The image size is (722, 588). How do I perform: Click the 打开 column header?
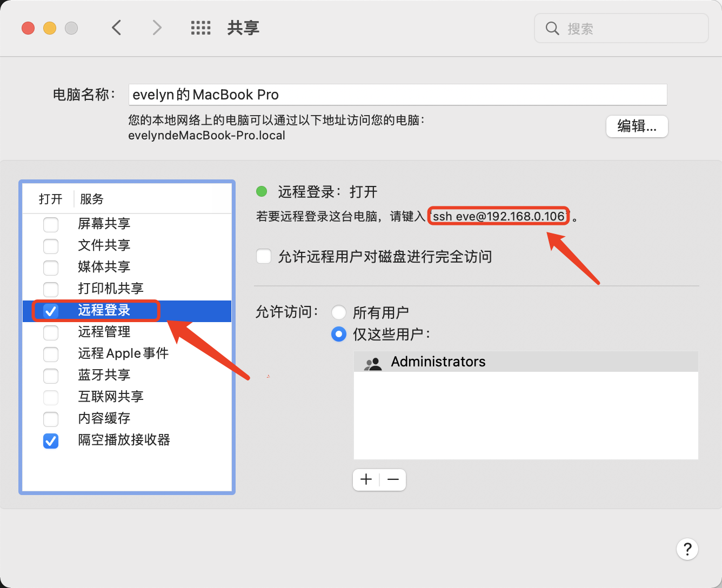point(50,199)
